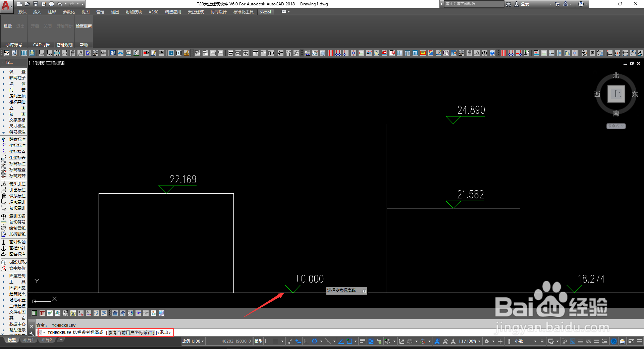Click Save in quick access toolbar

click(x=36, y=4)
